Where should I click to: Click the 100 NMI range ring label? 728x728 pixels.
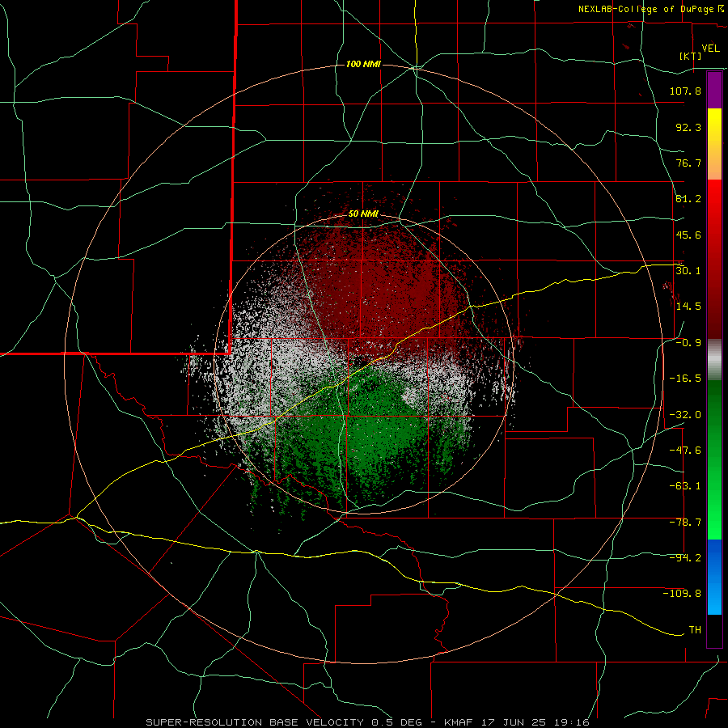tap(363, 64)
